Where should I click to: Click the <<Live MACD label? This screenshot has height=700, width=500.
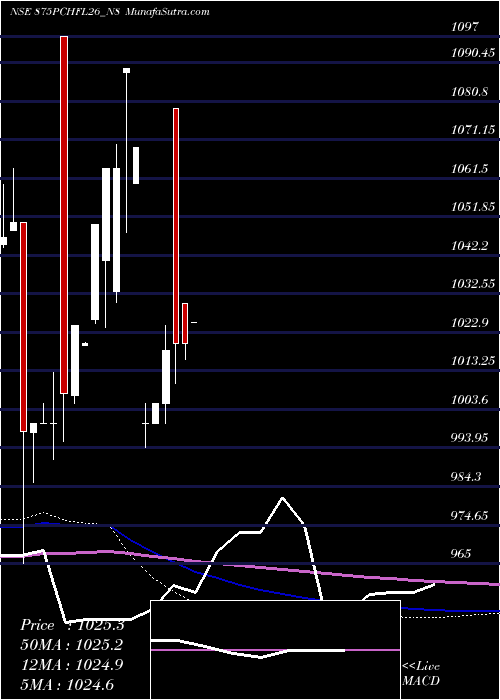(421, 673)
